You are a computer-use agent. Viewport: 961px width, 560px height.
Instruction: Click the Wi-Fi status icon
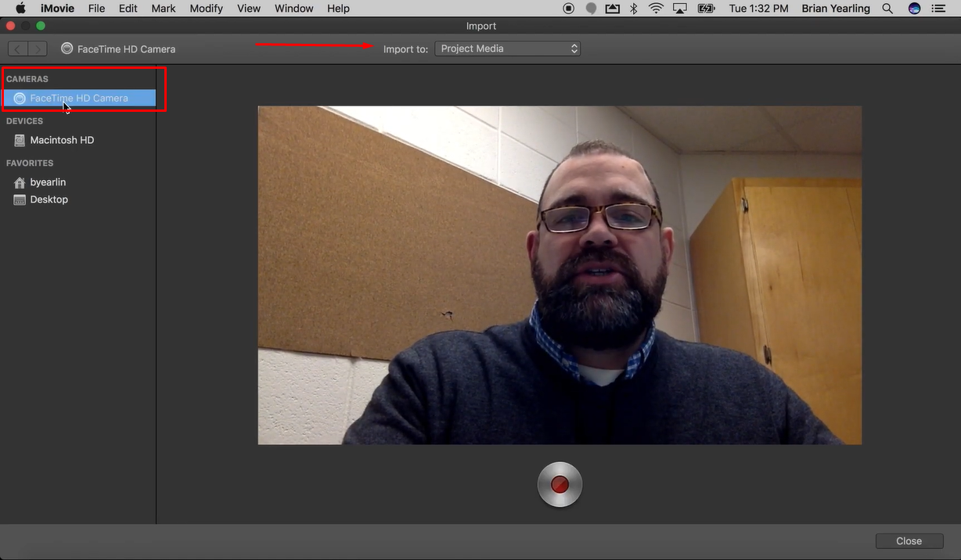pos(655,9)
